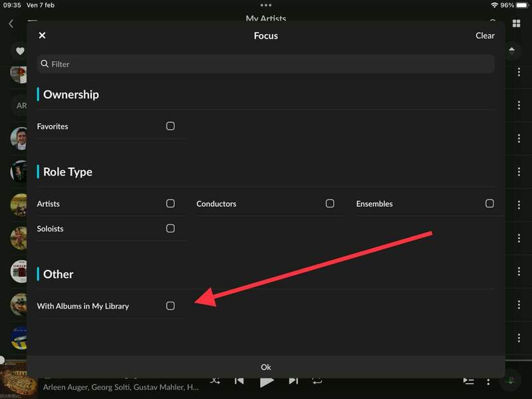
Task: Tick the Artists role checkbox
Action: coord(170,203)
